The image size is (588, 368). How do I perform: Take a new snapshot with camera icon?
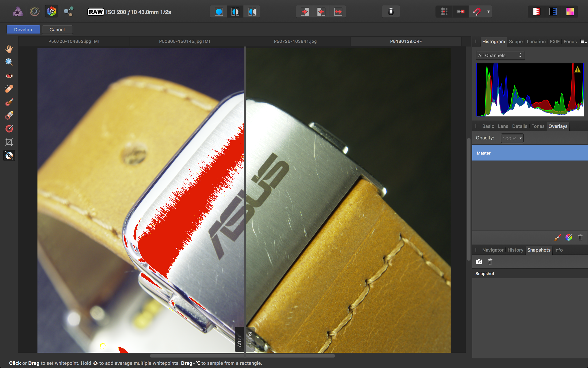click(x=479, y=262)
